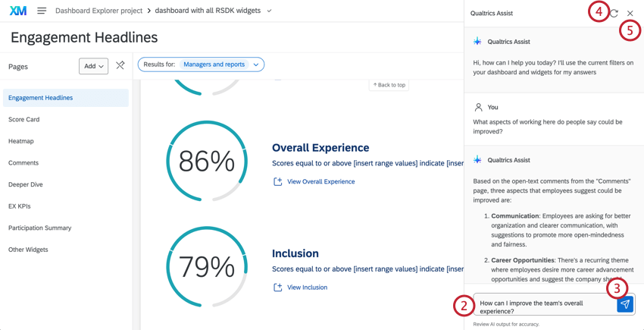This screenshot has width=644, height=330.
Task: Click the View Inclusion export icon
Action: [x=277, y=288]
